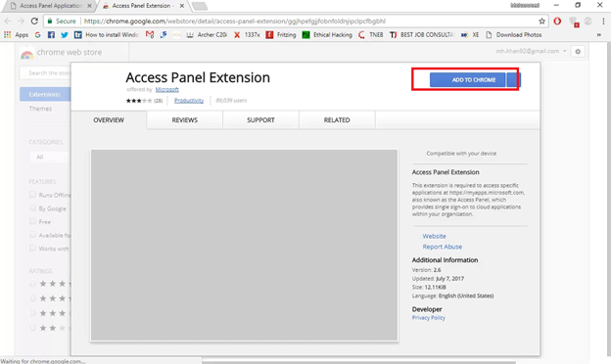Image resolution: width=611 pixels, height=364 pixels.
Task: Click the 'Search the store' field
Action: pos(45,72)
